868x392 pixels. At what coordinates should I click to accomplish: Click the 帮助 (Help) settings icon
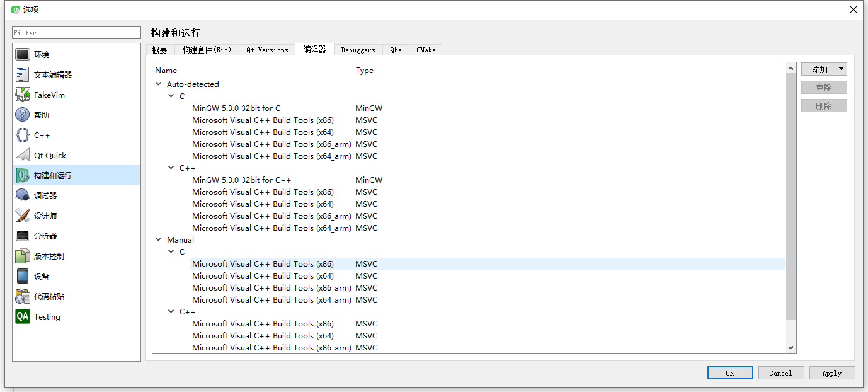pyautogui.click(x=22, y=114)
